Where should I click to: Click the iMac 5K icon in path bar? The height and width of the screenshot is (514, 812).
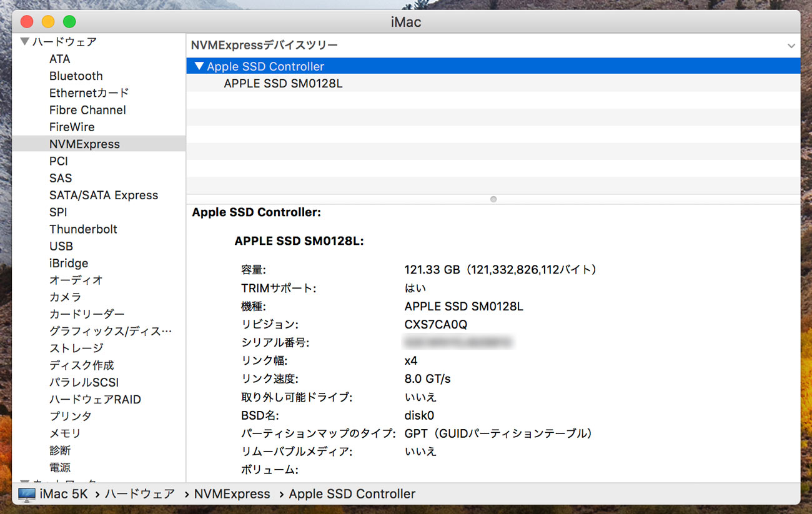[x=27, y=494]
